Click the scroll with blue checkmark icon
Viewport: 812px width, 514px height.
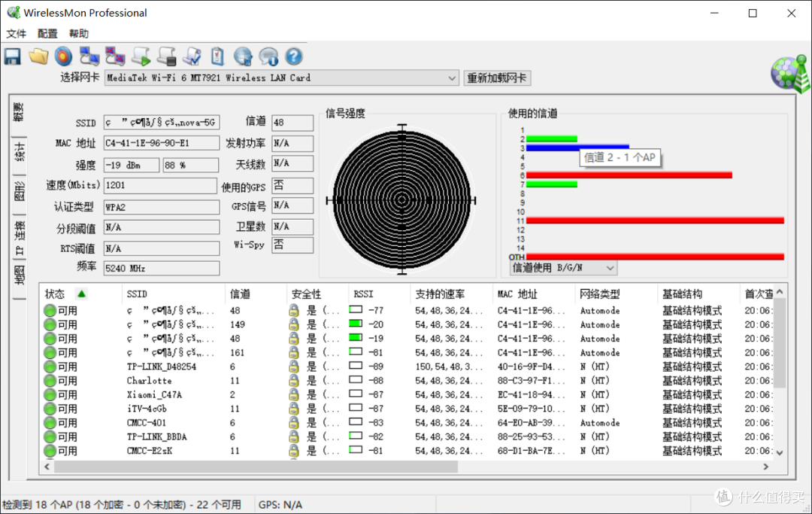[192, 56]
